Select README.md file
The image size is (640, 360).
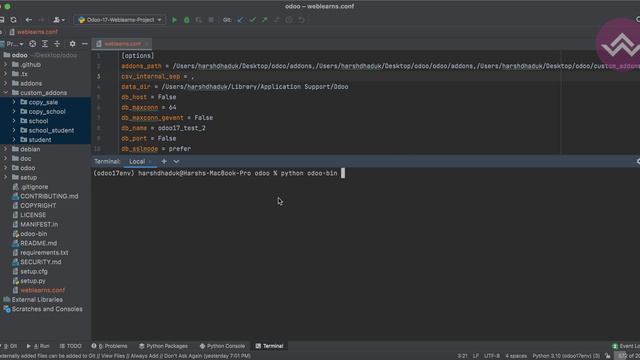coord(38,243)
